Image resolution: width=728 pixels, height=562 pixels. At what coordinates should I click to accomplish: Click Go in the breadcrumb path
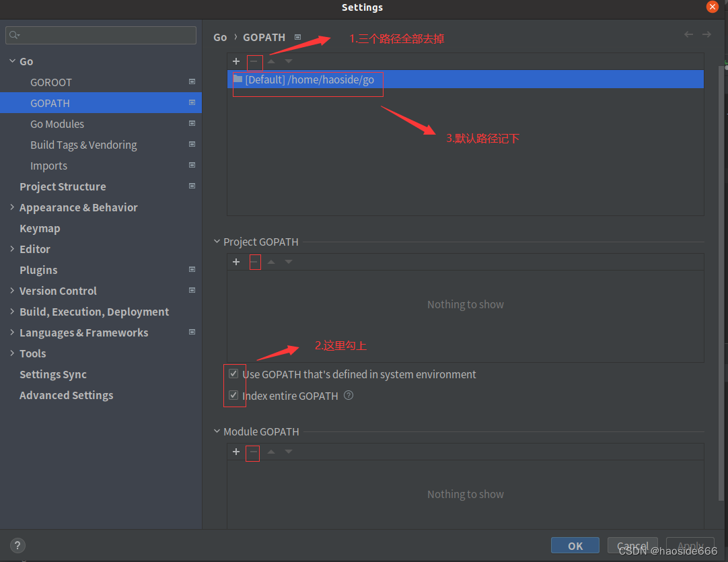220,37
